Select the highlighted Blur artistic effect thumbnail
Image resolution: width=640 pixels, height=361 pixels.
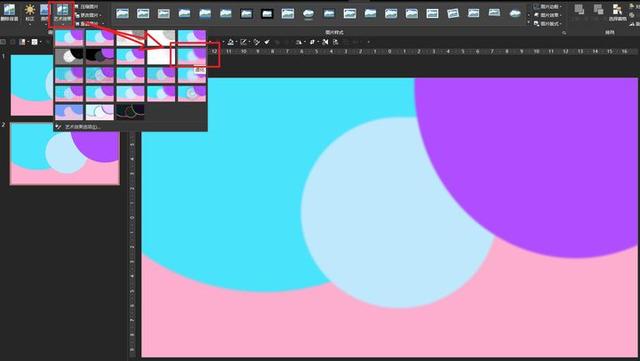[192, 56]
